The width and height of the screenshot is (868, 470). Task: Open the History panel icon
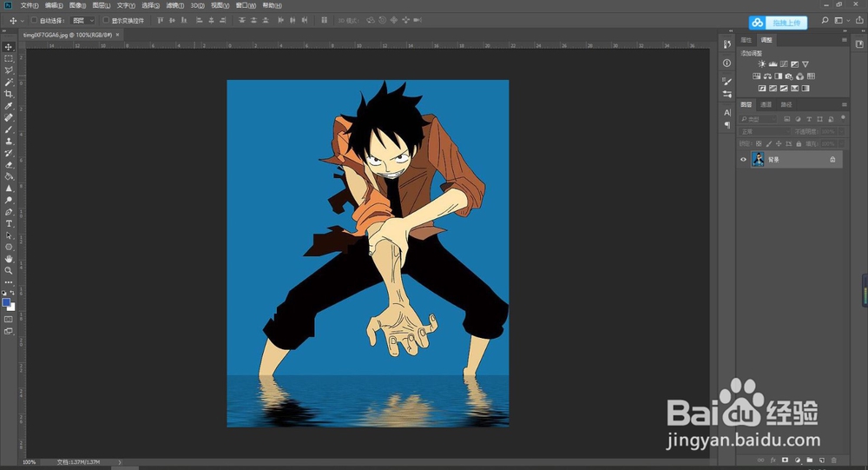tap(727, 44)
